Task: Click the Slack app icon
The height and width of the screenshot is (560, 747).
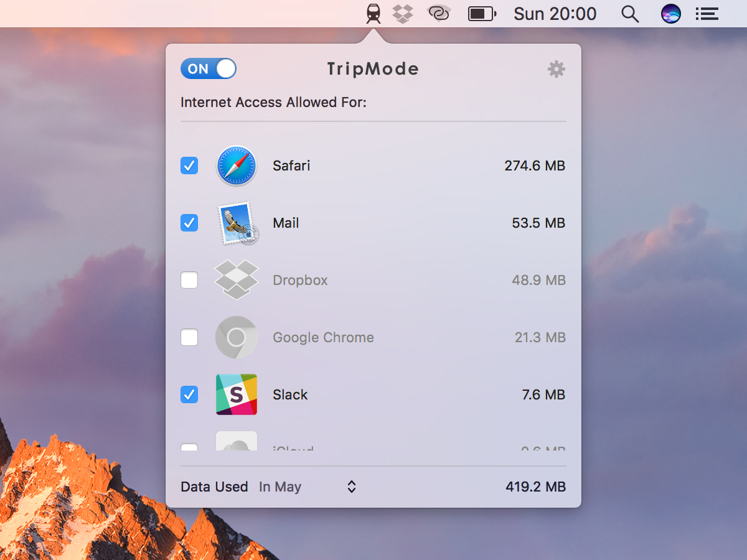Action: (x=237, y=394)
